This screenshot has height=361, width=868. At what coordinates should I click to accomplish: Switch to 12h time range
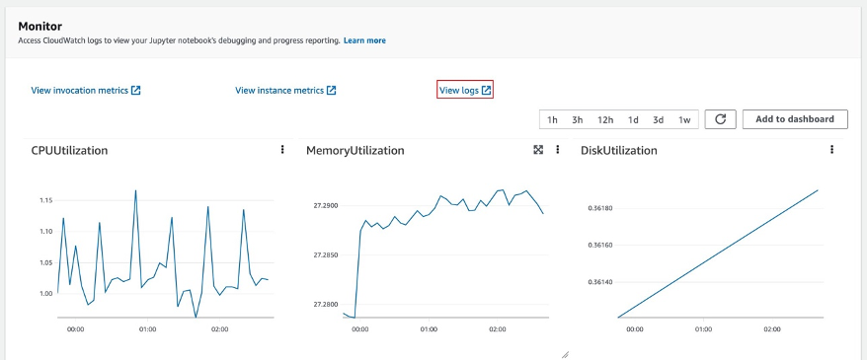point(605,119)
